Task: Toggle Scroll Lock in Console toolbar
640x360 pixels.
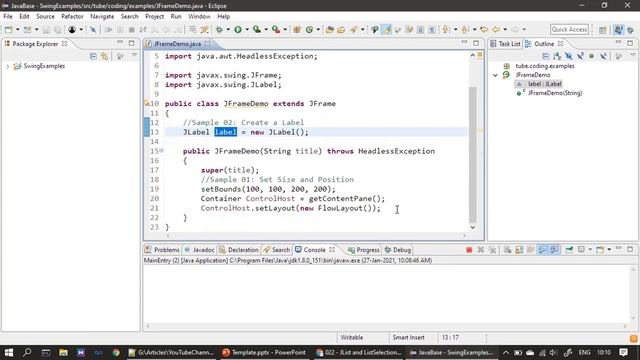Action: [x=519, y=250]
